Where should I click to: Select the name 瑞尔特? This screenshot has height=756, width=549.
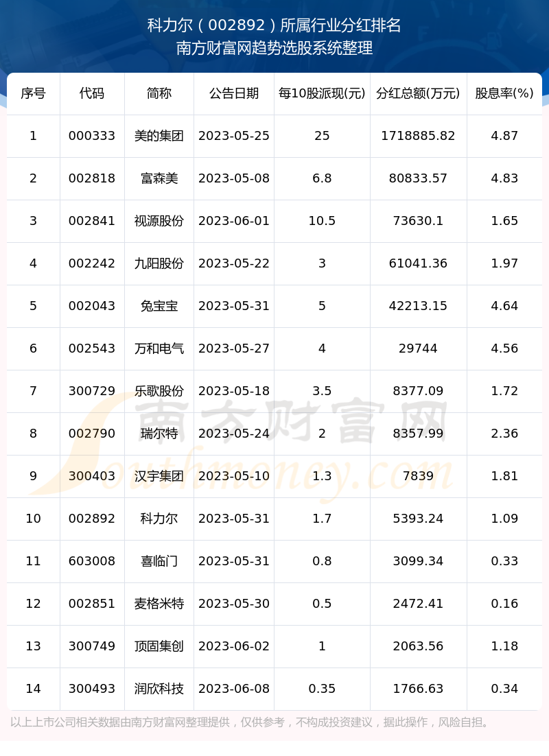pos(159,434)
